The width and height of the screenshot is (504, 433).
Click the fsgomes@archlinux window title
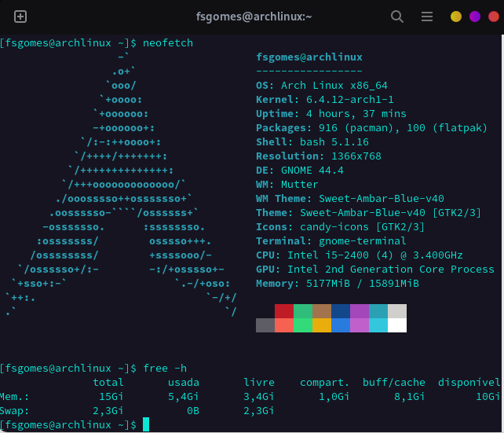coord(254,17)
